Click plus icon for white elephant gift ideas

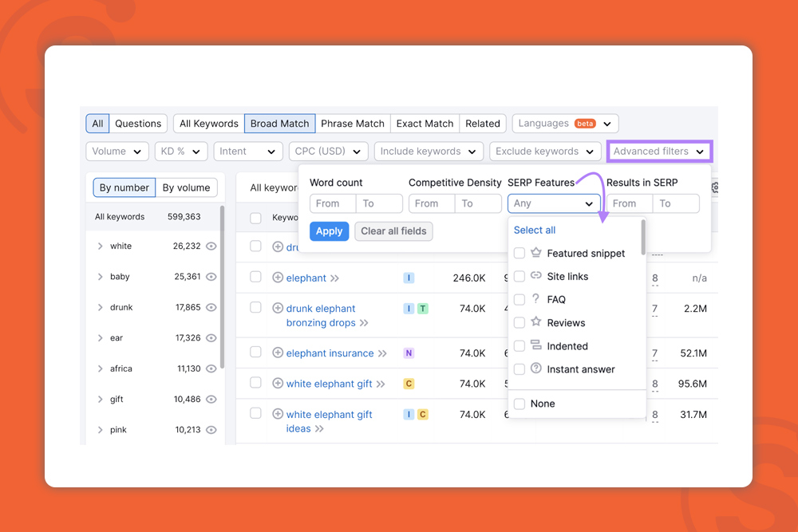(x=278, y=414)
